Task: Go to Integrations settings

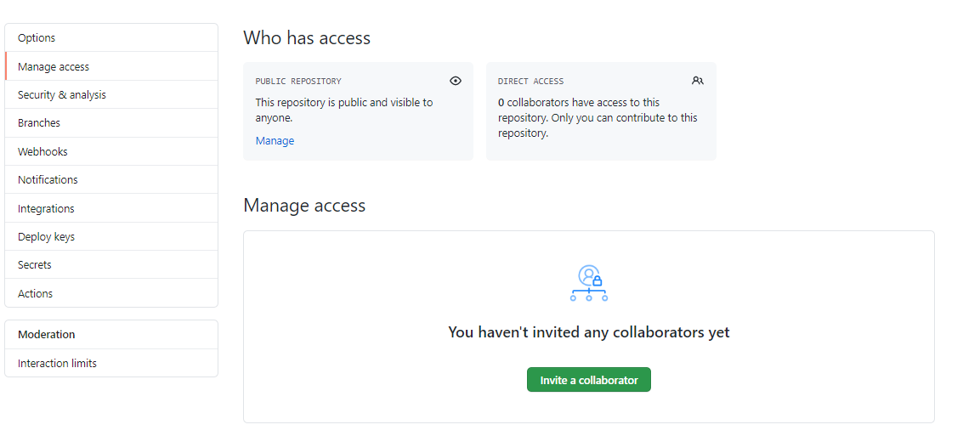Action: click(x=111, y=208)
